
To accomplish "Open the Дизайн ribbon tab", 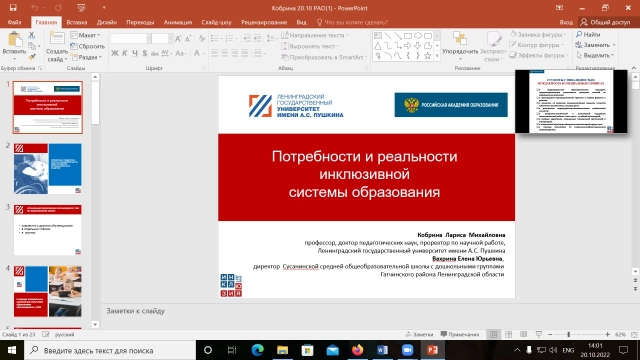I will [107, 22].
